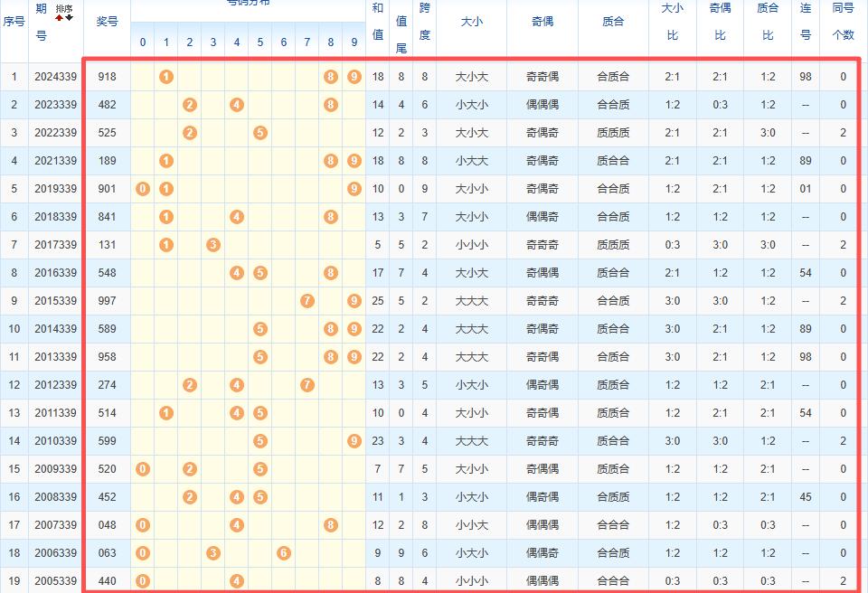The image size is (868, 593).
Task: Click the red ascending sort arrow
Action: coord(60,17)
